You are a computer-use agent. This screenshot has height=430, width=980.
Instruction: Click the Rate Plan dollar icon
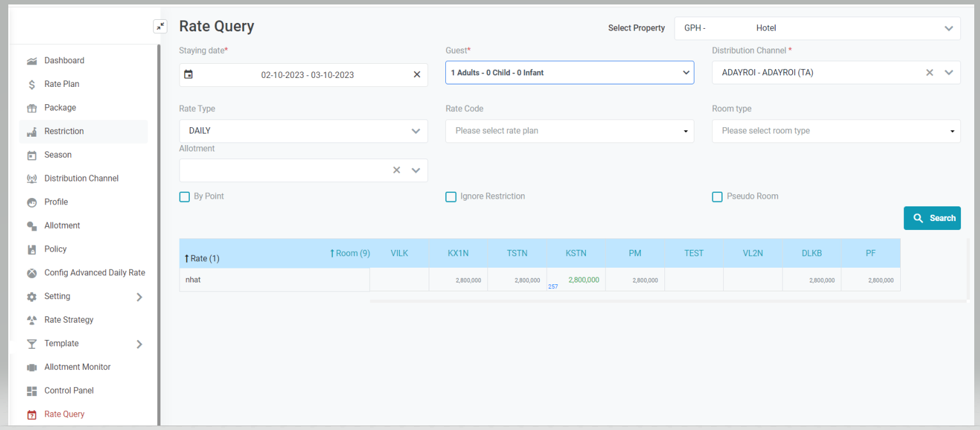(x=32, y=84)
